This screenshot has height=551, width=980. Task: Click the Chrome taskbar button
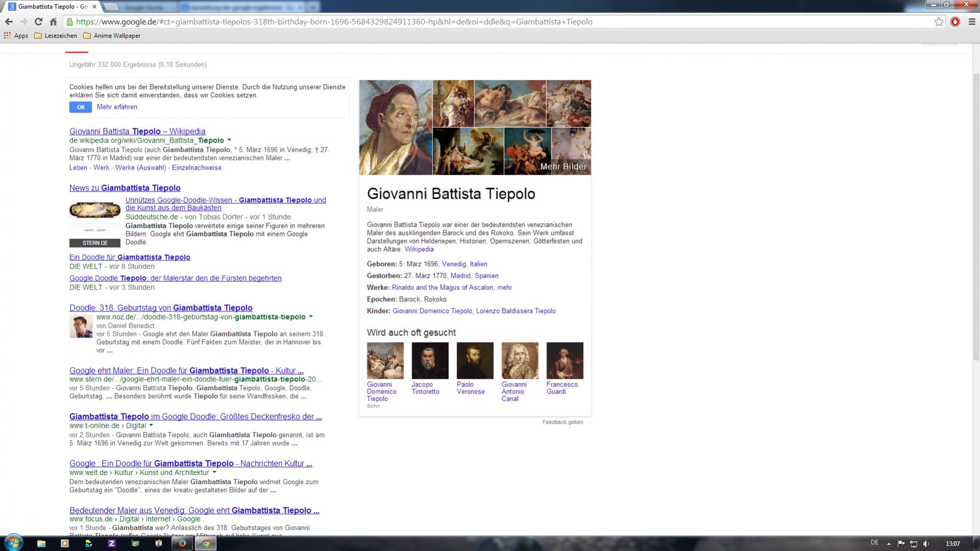(x=206, y=543)
